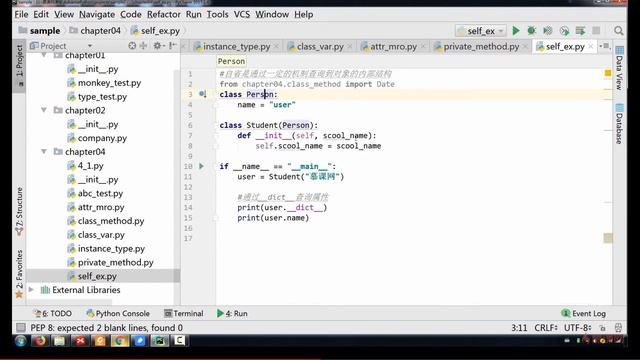Viewport: 640px width, 360px height.
Task: Place cursor on print(user.name) line
Action: pos(273,218)
